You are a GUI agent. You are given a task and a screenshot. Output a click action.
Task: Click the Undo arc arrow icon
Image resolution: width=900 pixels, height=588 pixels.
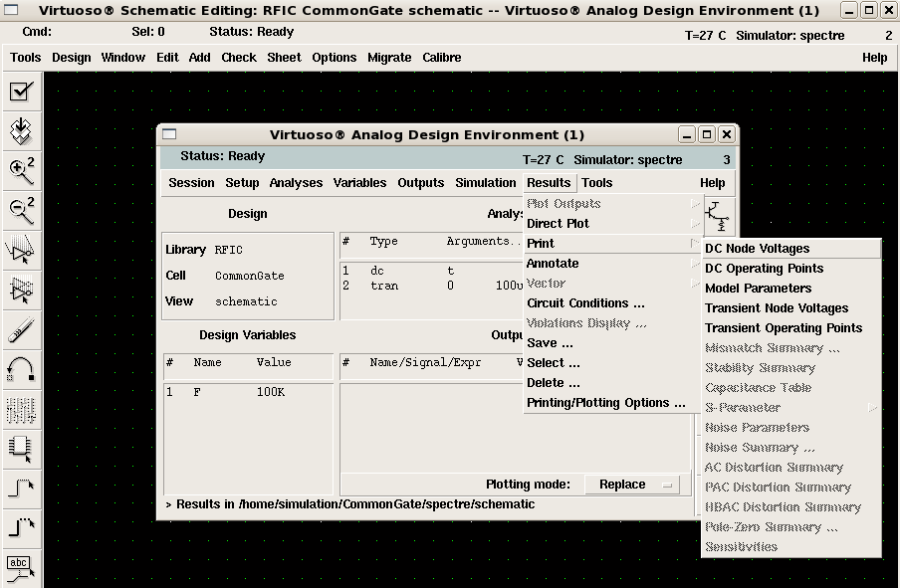(21, 369)
